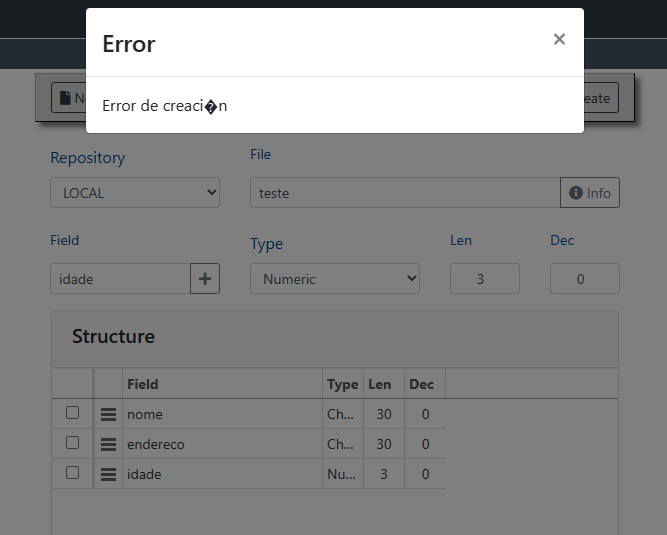Open the Type dropdown showing Numeric
Viewport: 667px width, 535px height.
point(335,279)
